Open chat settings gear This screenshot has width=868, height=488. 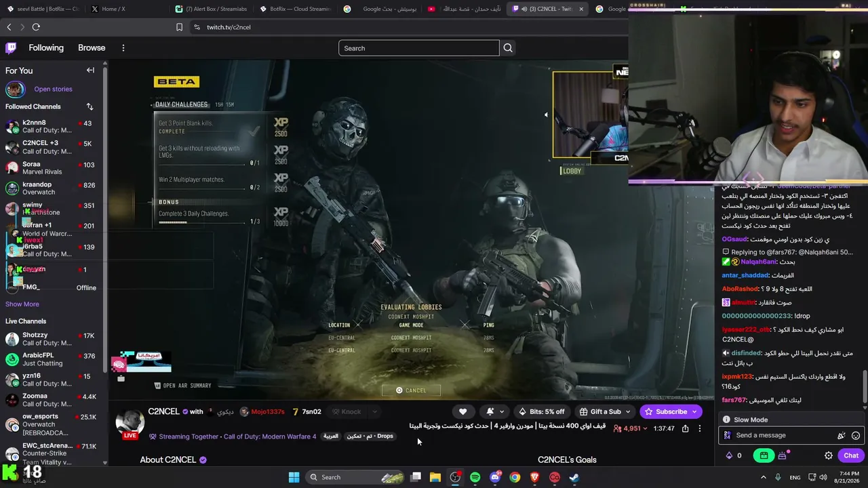[x=829, y=455]
